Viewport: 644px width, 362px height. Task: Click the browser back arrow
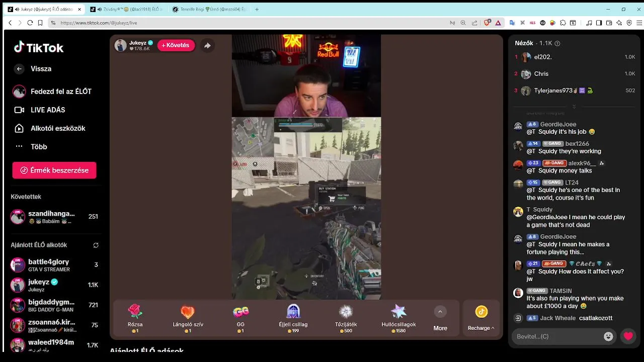pyautogui.click(x=10, y=23)
